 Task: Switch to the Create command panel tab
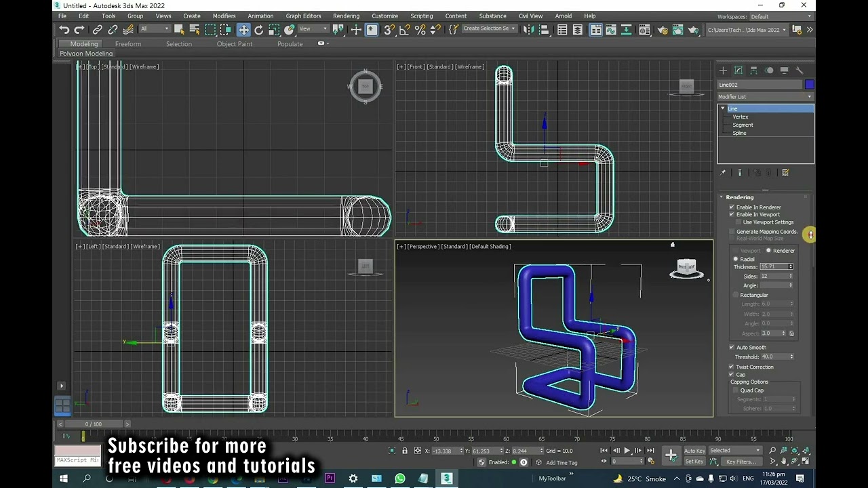pos(723,70)
